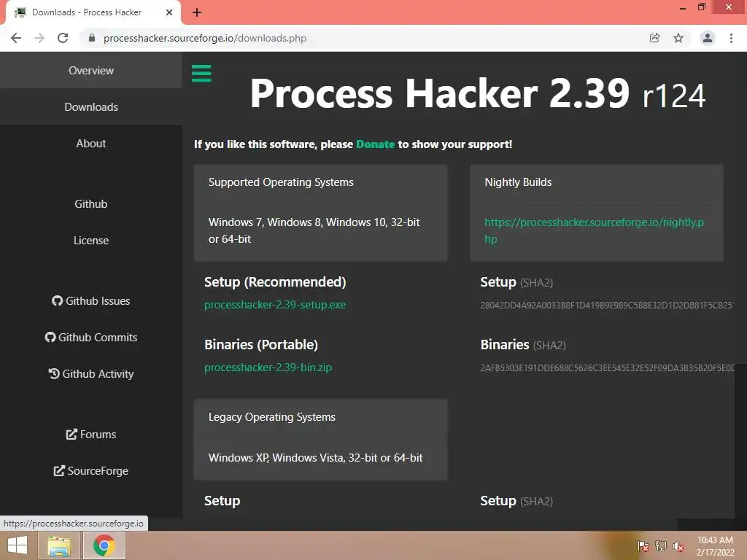Open Chrome three-dot menu
747x560 pixels.
(731, 38)
